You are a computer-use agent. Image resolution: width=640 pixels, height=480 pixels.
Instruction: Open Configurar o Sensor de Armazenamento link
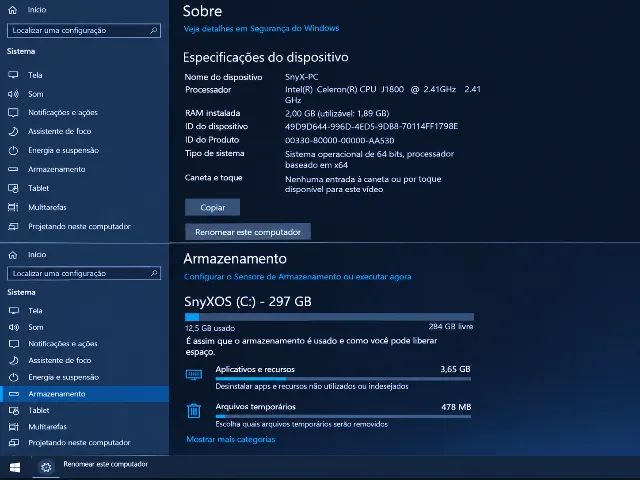pyautogui.click(x=298, y=277)
